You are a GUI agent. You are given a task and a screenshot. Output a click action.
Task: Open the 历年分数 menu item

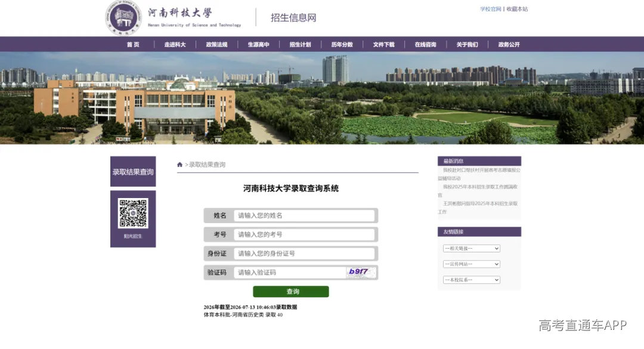(x=342, y=44)
